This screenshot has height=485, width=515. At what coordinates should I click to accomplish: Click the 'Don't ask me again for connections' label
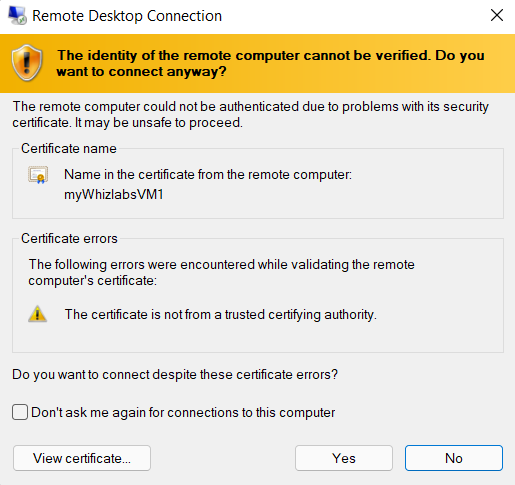click(x=183, y=412)
